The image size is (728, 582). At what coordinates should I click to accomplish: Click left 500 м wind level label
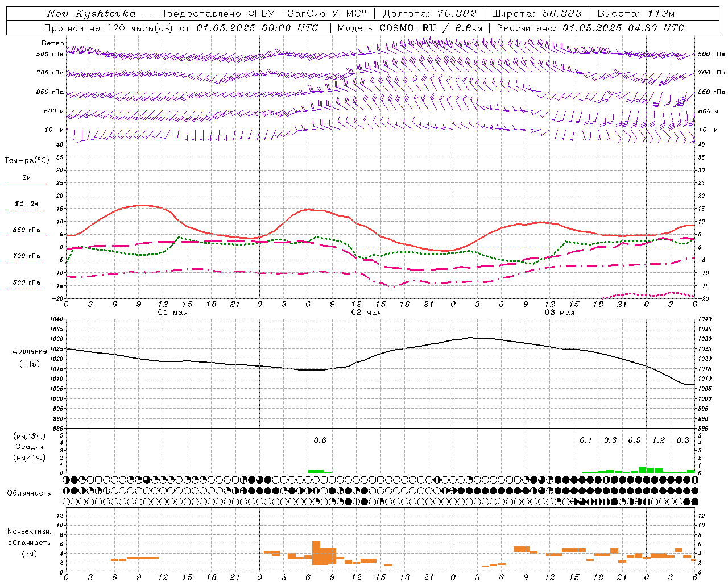(x=54, y=111)
